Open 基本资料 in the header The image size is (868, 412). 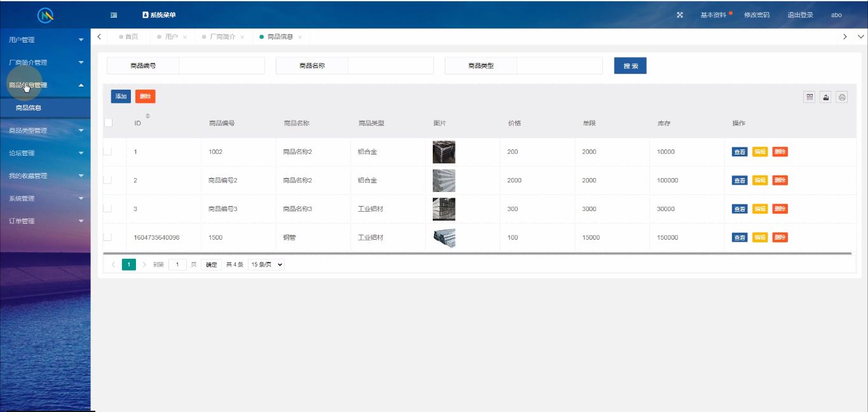tap(714, 15)
